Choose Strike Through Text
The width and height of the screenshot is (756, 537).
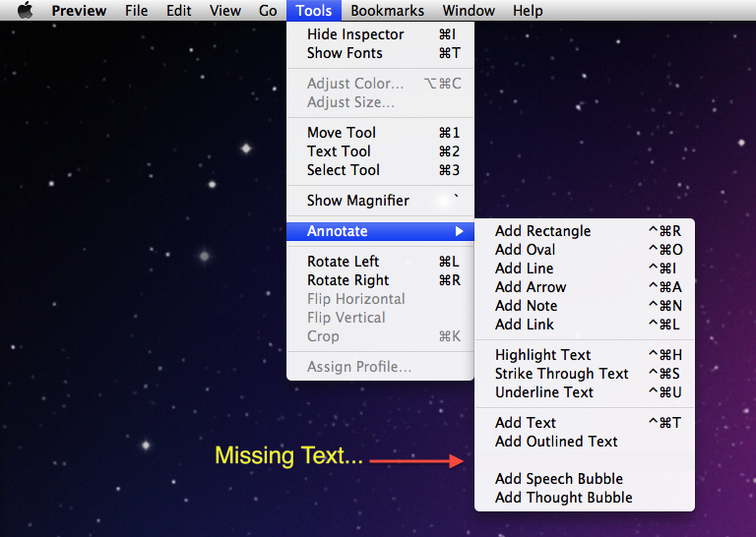point(585,374)
